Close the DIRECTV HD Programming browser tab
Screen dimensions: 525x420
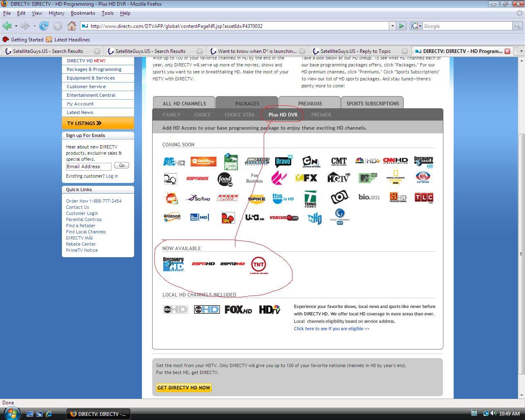pyautogui.click(x=507, y=51)
